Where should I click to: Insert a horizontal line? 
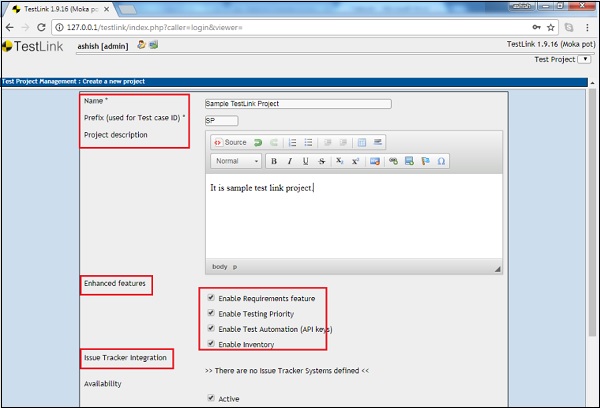[x=377, y=142]
